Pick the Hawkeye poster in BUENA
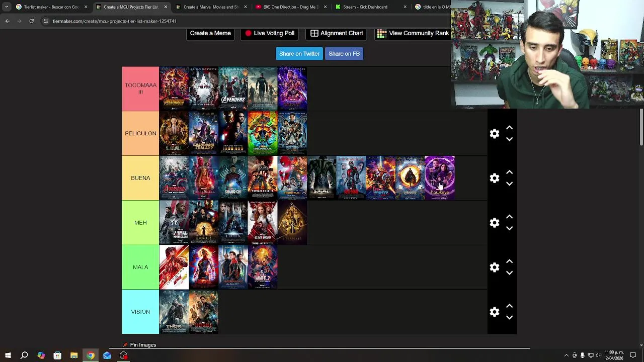The height and width of the screenshot is (362, 644). [440, 178]
